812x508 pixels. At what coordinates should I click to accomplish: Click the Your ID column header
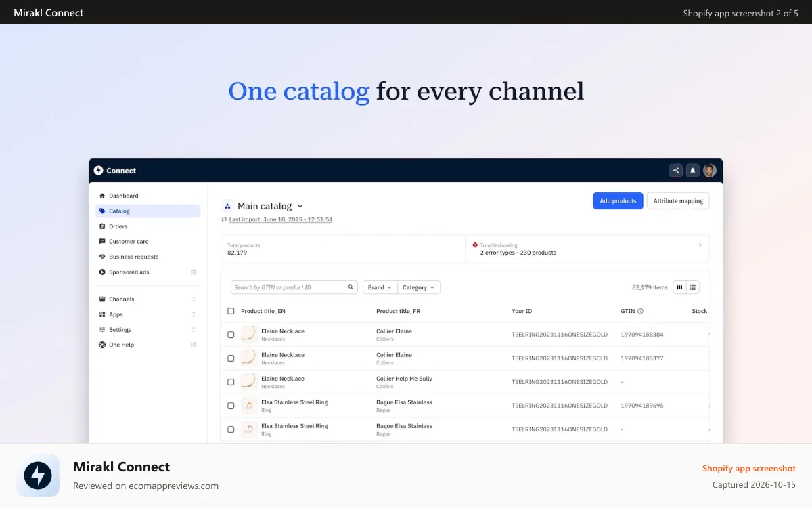pyautogui.click(x=522, y=311)
